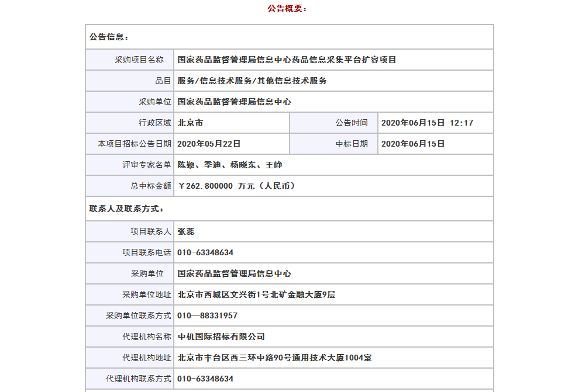
Task: Click the 采购项目名称 label cell
Action: [x=130, y=60]
